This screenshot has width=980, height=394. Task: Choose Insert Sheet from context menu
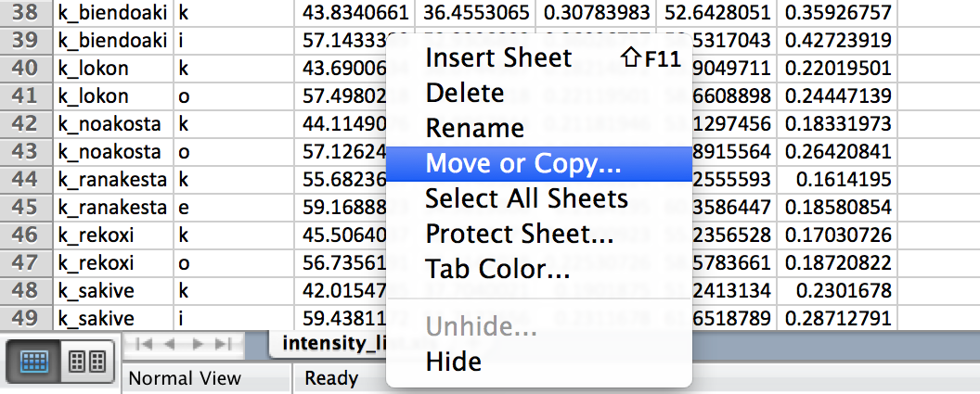498,58
